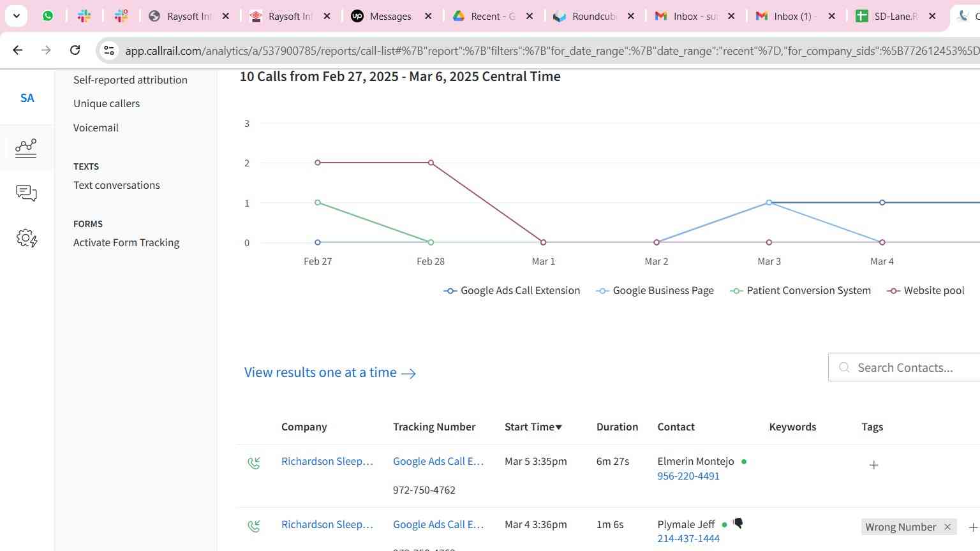Click the SA account initials
Image resolution: width=980 pixels, height=551 pixels.
point(27,98)
